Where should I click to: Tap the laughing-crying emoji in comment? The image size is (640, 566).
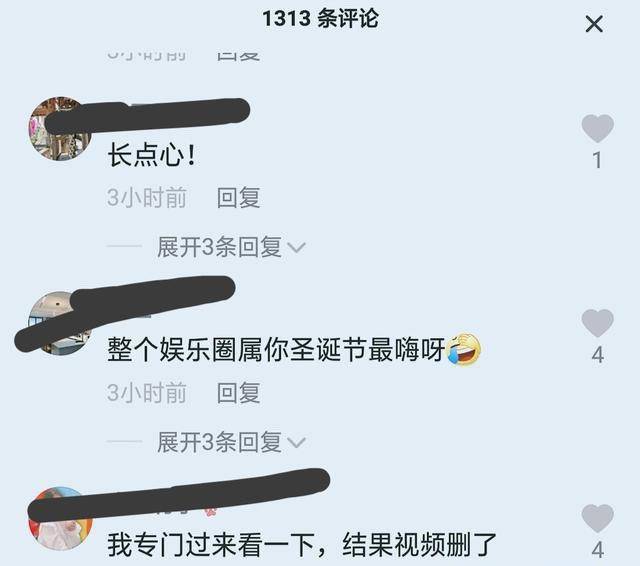click(464, 349)
